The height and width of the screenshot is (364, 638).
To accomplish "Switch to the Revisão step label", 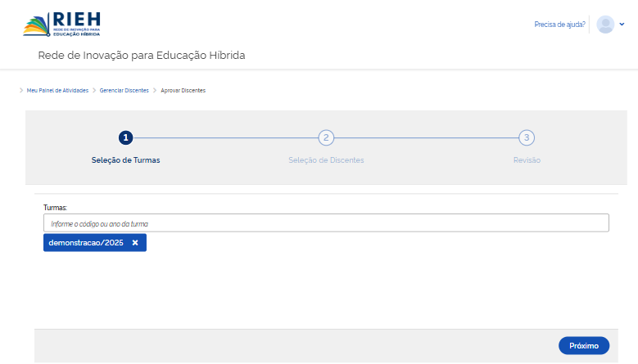I will (527, 160).
